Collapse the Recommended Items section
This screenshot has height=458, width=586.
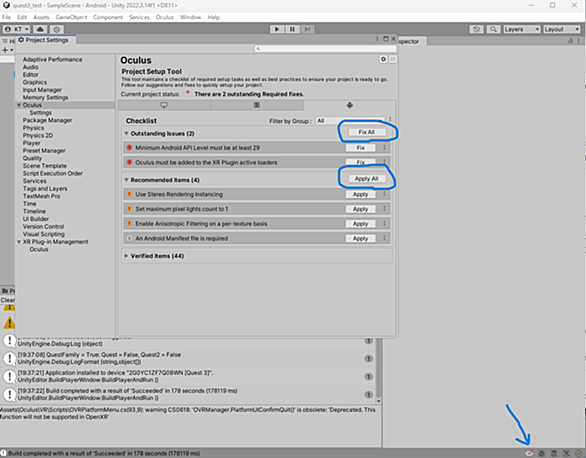pos(126,180)
